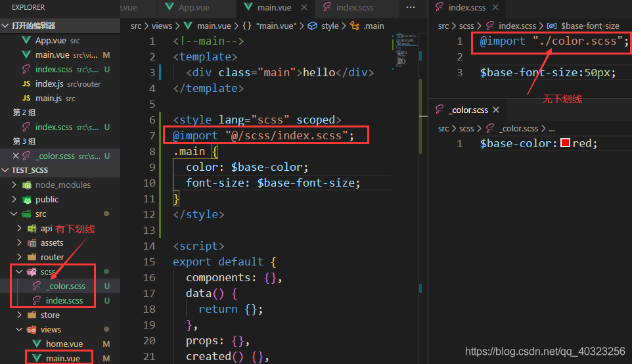Open editor more actions ellipsis menu
Screen dimensions: 632x364
pyautogui.click(x=411, y=7)
